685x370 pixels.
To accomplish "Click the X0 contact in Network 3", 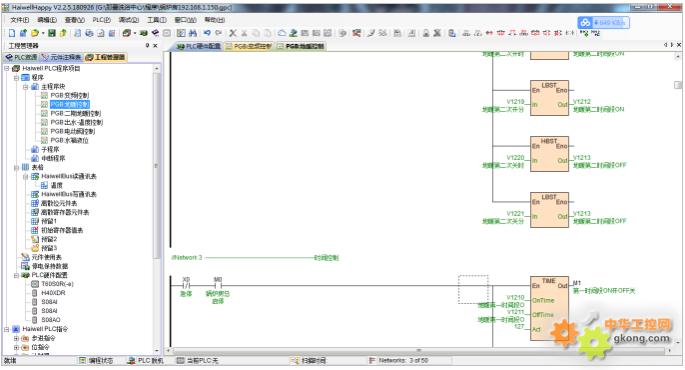I will click(186, 286).
